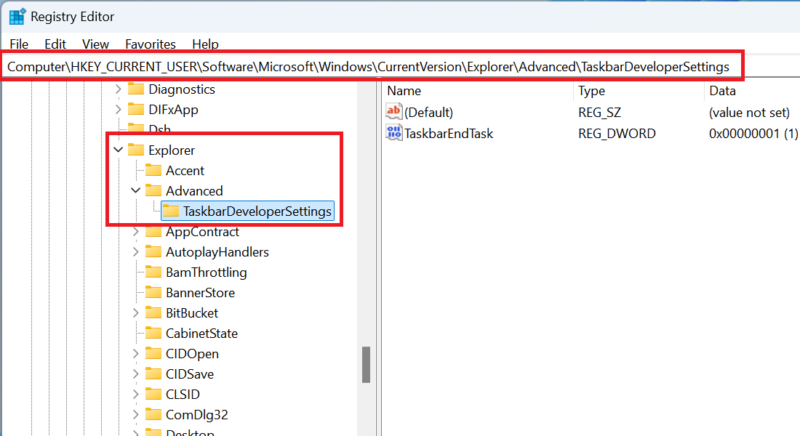Select the BannerStore key label
This screenshot has width=800, height=436.
[x=200, y=293]
